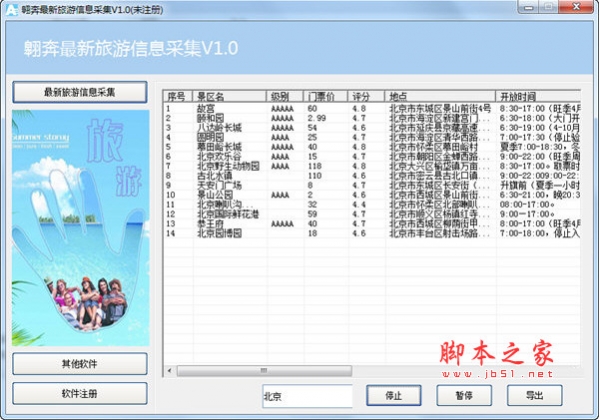Open 其他软件 button
600x420 pixels.
pyautogui.click(x=80, y=363)
